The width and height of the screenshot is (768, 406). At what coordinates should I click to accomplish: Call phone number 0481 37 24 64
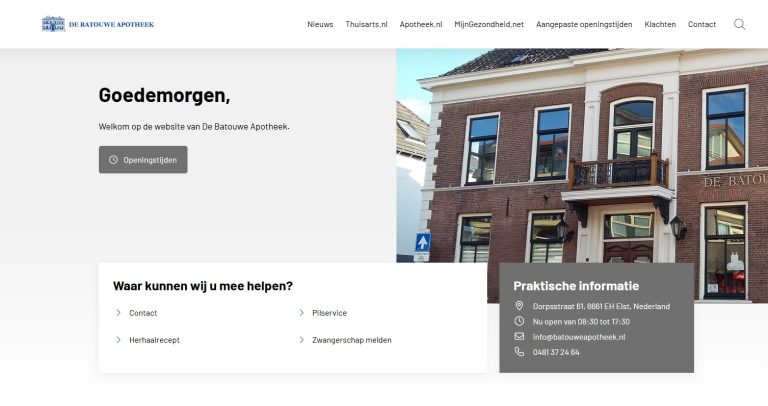pos(556,352)
